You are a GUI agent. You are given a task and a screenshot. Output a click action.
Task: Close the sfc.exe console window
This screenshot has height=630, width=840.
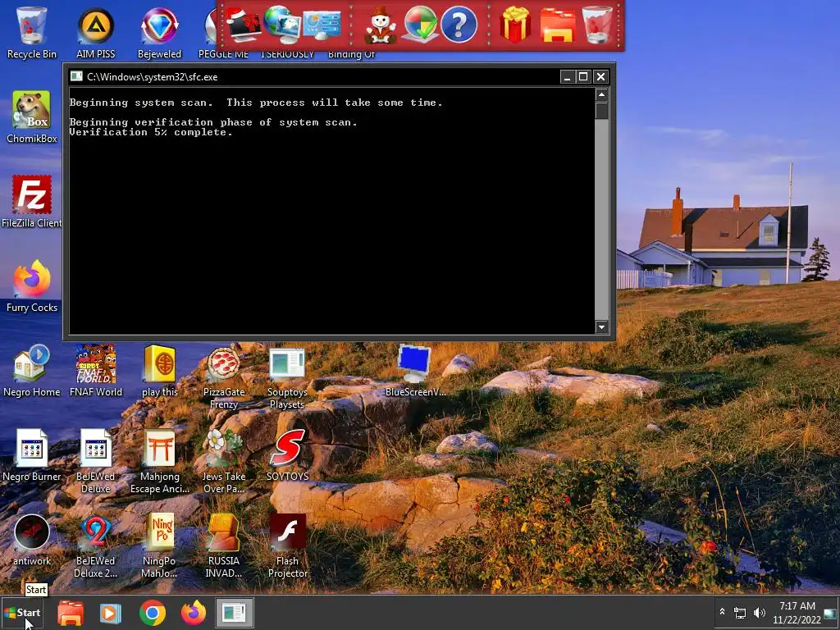tap(600, 76)
